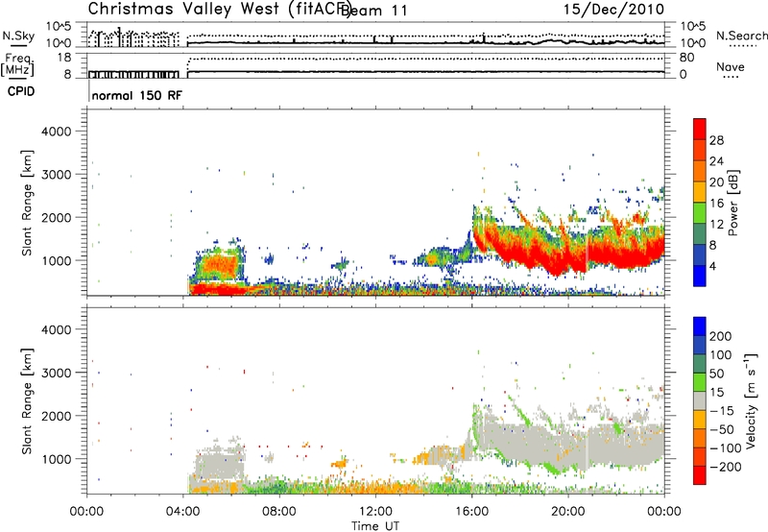Click the 'normal 150 RF' CPID text
The height and width of the screenshot is (532, 768).
point(136,95)
